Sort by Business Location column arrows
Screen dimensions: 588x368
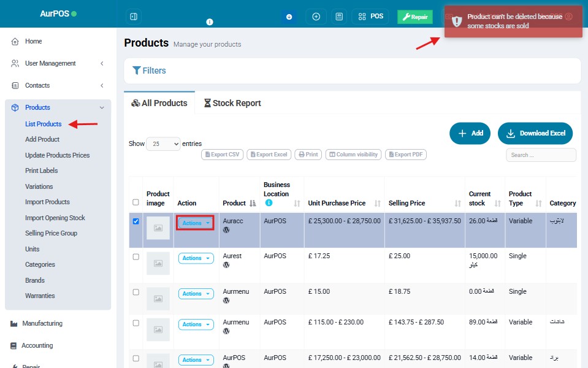point(297,203)
